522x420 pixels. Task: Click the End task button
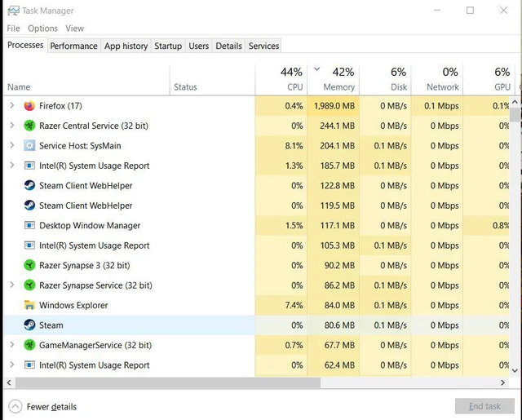[x=484, y=406]
